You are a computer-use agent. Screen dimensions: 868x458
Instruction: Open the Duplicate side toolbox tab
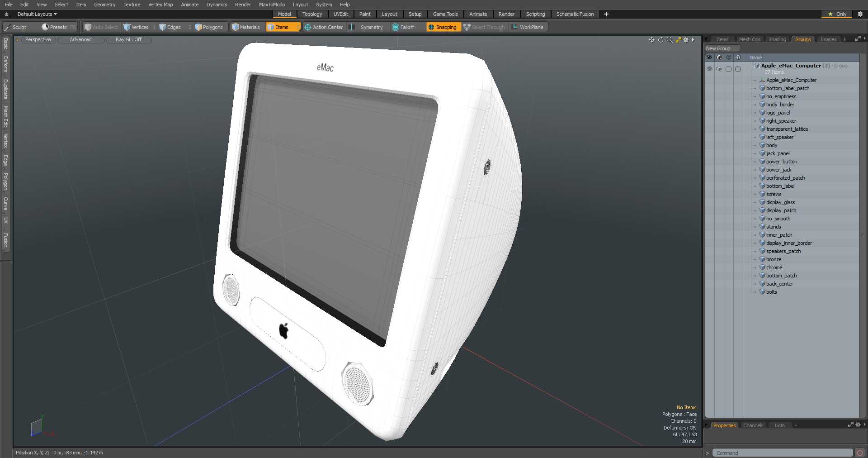[5, 89]
